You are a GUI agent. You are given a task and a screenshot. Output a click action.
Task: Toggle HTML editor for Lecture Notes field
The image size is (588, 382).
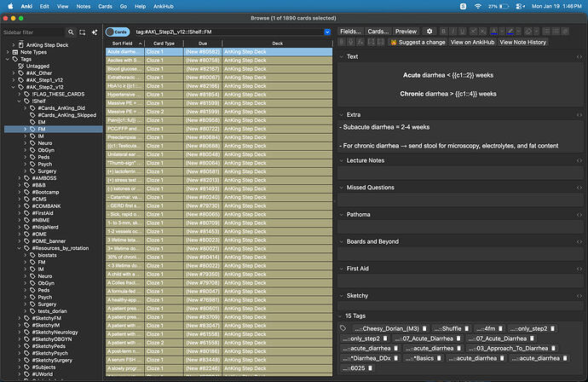(x=579, y=160)
